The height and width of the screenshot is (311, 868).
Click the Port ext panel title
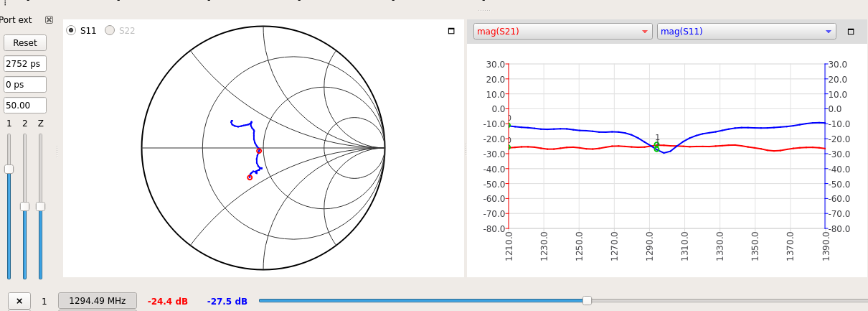[x=16, y=20]
